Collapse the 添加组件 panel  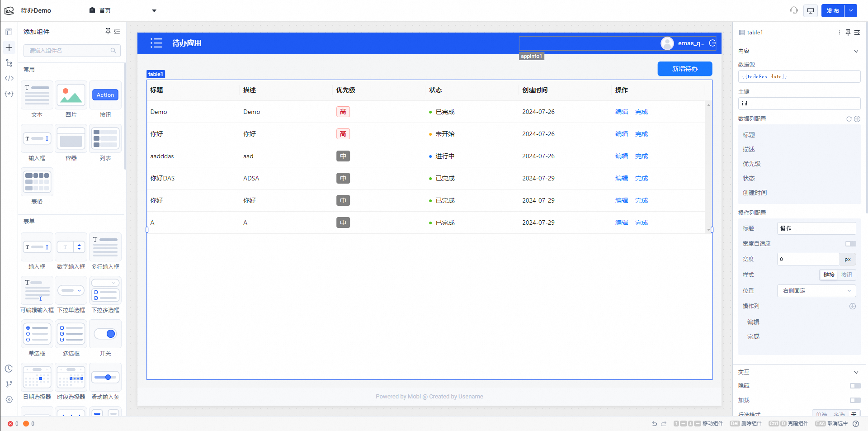click(117, 31)
